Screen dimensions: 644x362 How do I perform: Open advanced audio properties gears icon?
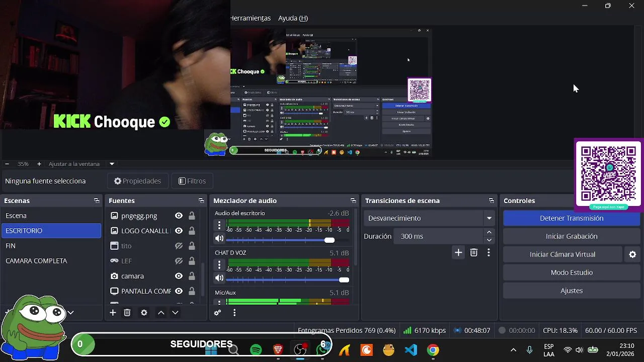click(x=217, y=313)
